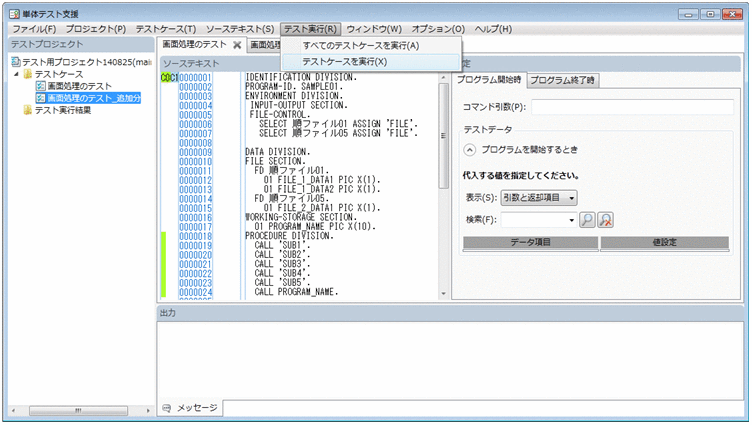Click the CALL PROGRAM_NAME. line
This screenshot has height=425, width=752.
tap(296, 292)
